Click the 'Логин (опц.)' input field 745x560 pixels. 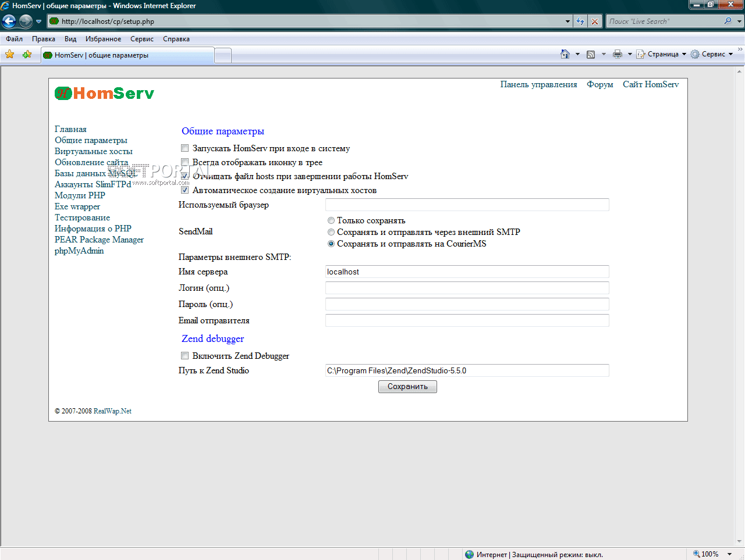pos(467,288)
